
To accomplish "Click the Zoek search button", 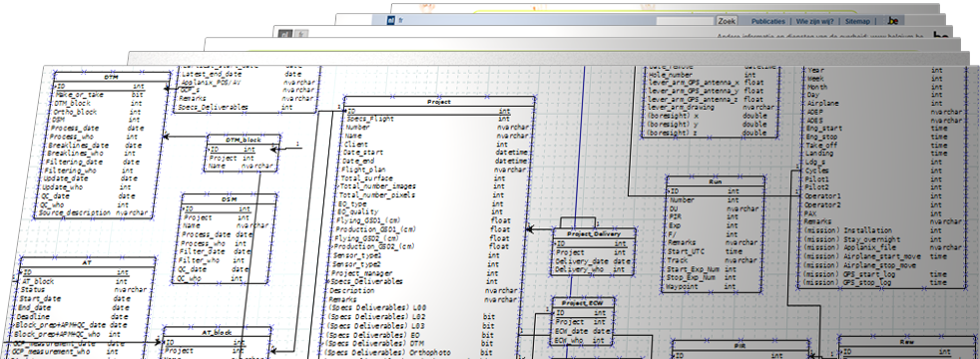I will click(x=727, y=21).
